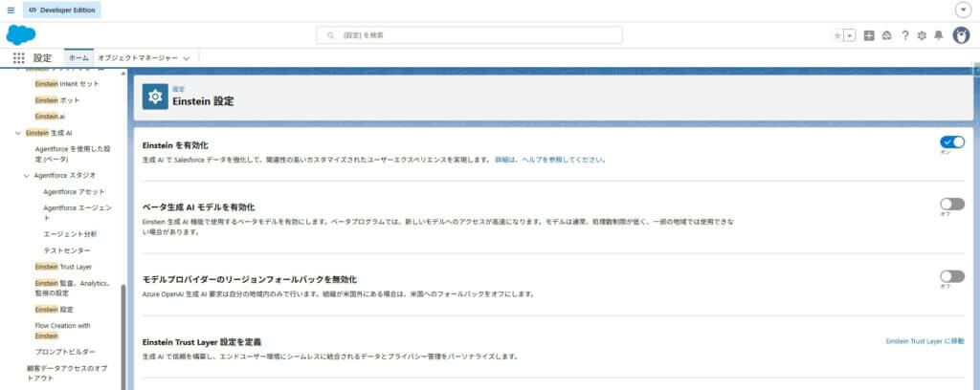This screenshot has height=390, width=980.
Task: Focus the [設定] を検索 search field
Action: [469, 35]
